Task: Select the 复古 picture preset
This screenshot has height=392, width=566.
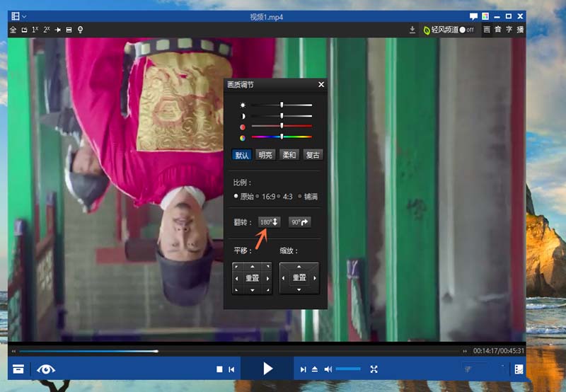Action: pos(313,155)
